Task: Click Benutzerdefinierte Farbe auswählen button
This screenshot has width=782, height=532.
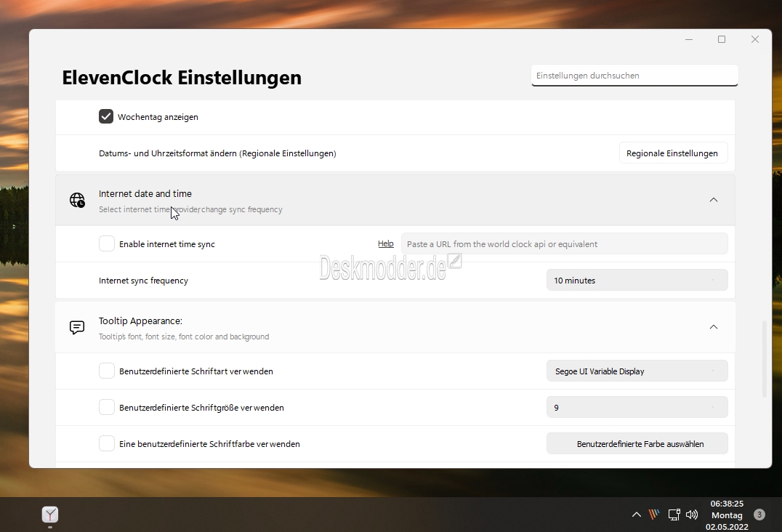Action: (x=637, y=444)
